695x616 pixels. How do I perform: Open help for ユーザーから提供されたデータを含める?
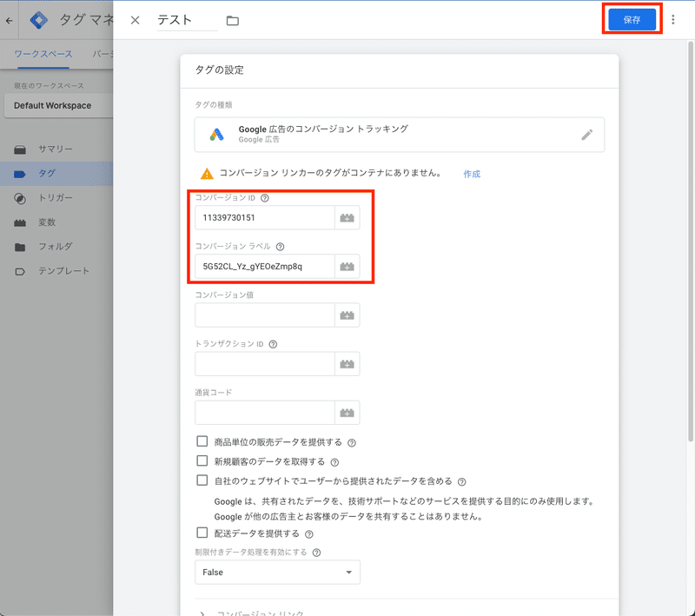point(461,481)
